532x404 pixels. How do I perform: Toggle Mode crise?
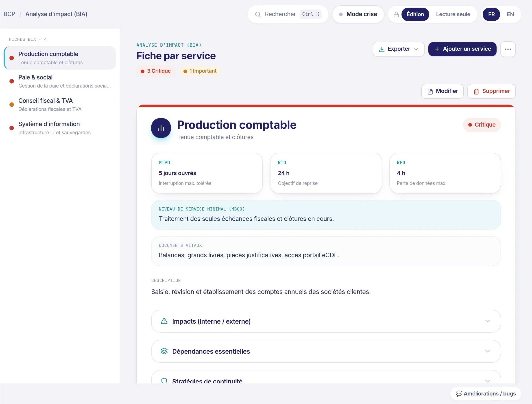click(358, 14)
